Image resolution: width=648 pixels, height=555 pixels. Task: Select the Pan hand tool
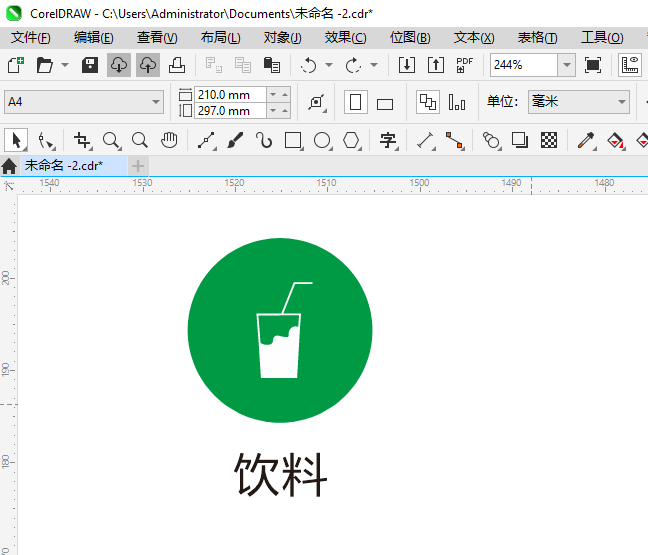pyautogui.click(x=169, y=141)
